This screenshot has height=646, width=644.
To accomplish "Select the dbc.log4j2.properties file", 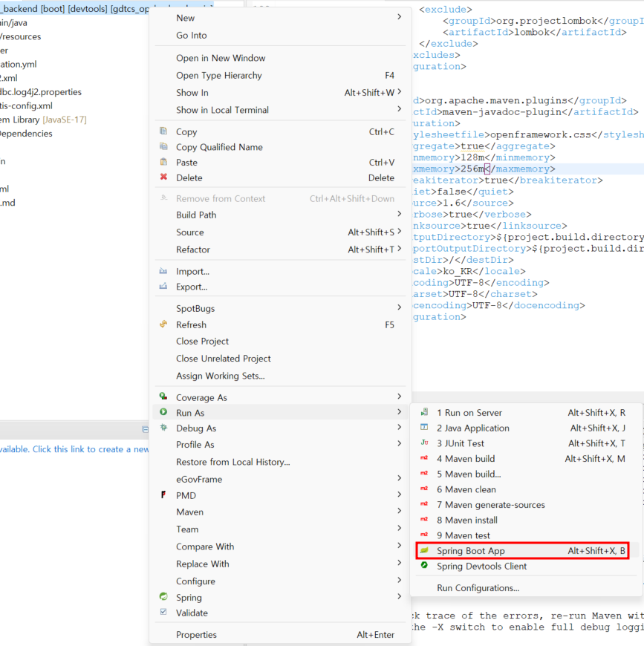I will 41,92.
